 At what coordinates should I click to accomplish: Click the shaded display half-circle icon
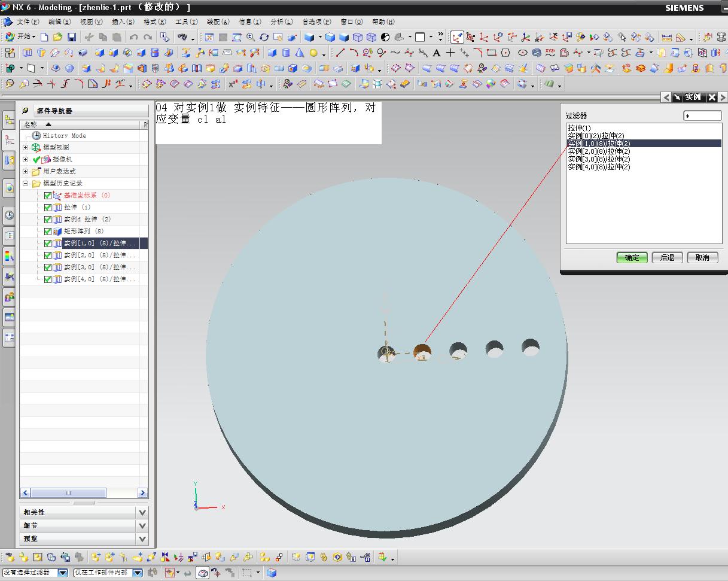(385, 37)
